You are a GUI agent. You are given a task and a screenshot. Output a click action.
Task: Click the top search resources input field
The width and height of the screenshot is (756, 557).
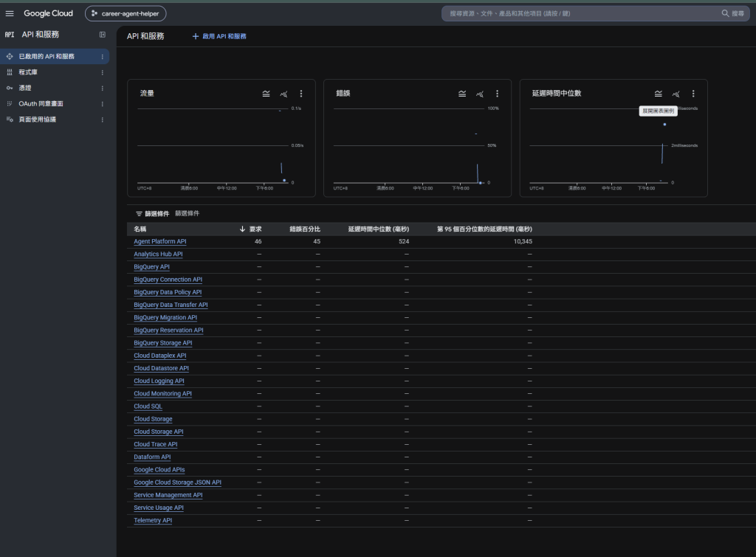pos(581,13)
